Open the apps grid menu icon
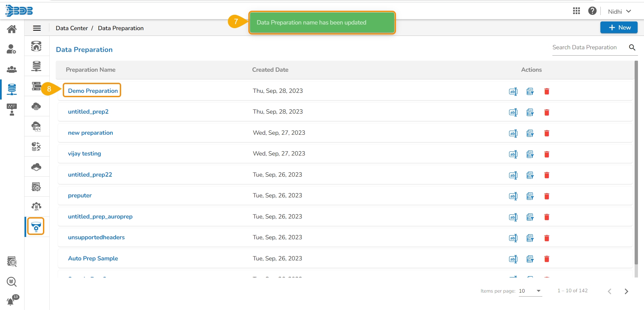644x310 pixels. (576, 11)
